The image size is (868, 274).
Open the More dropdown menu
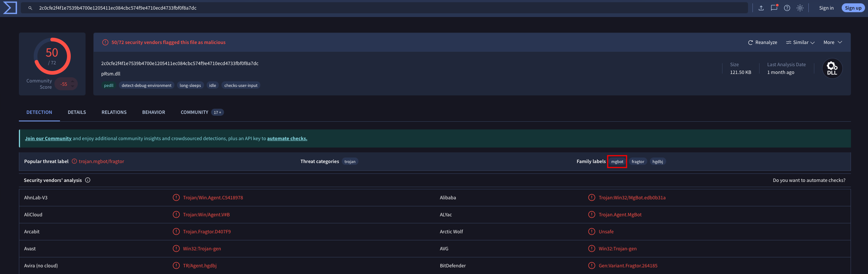point(833,42)
